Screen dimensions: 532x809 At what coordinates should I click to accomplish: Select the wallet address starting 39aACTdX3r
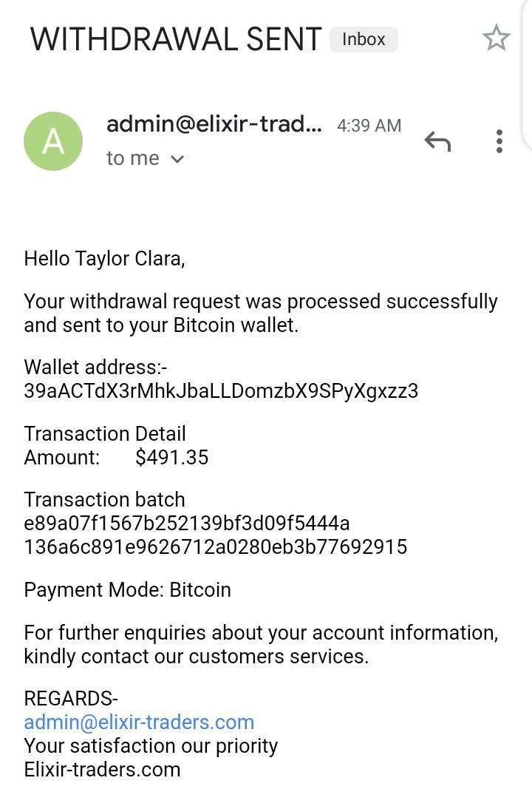(x=221, y=390)
